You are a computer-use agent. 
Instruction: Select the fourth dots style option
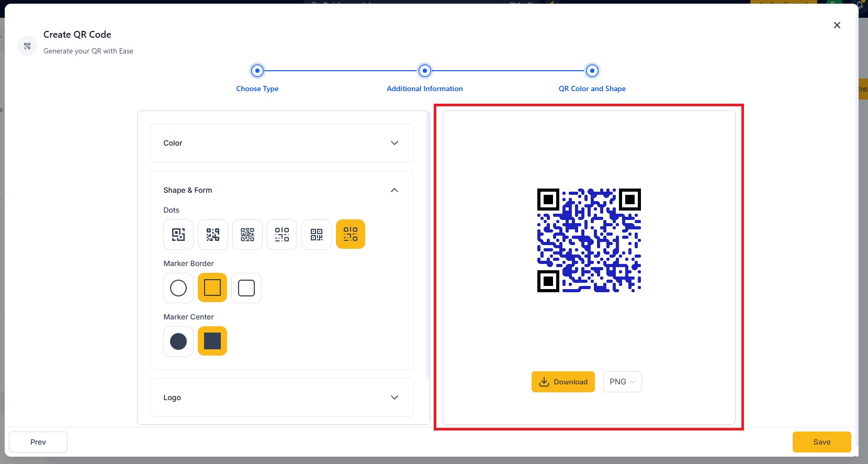(x=282, y=235)
